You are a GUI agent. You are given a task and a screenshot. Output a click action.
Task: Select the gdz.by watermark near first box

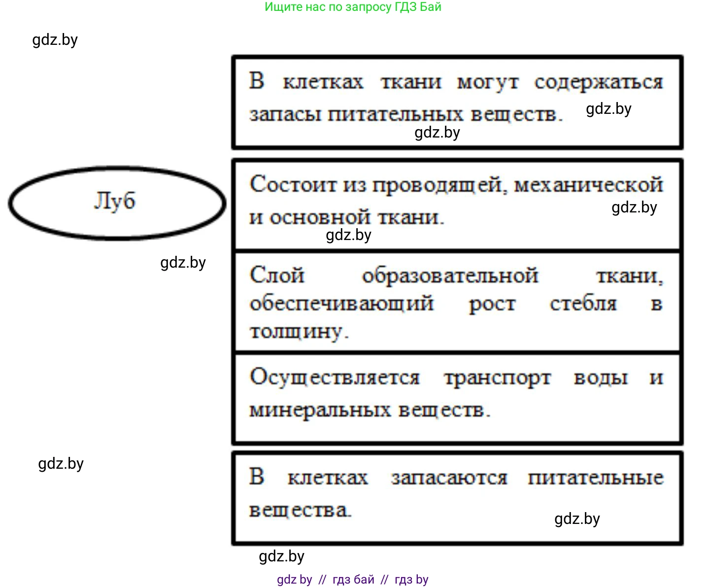coord(608,109)
